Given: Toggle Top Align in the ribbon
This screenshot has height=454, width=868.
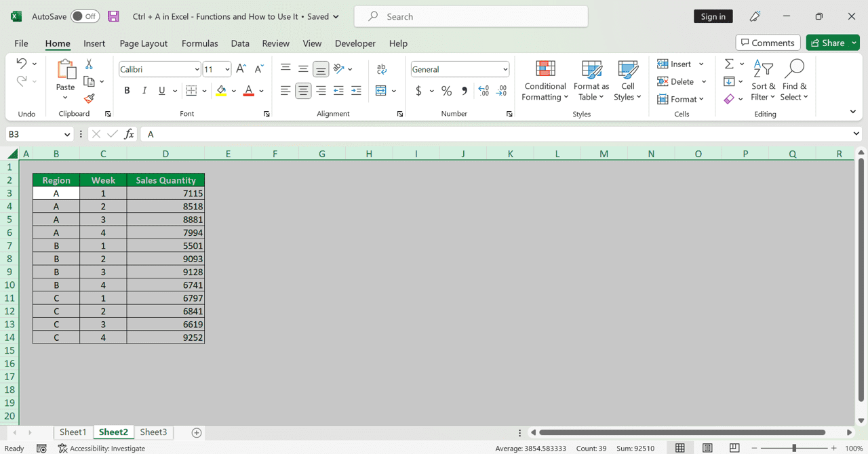Looking at the screenshot, I should [285, 68].
